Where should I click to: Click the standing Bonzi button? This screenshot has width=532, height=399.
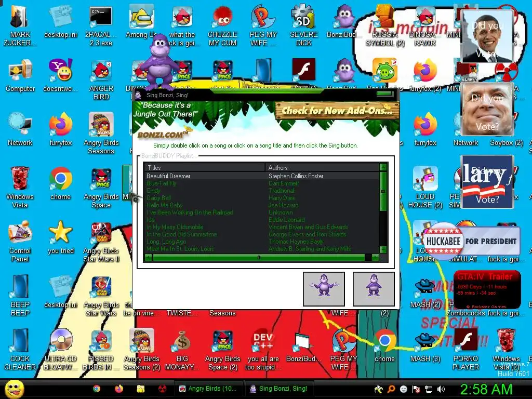click(x=374, y=289)
